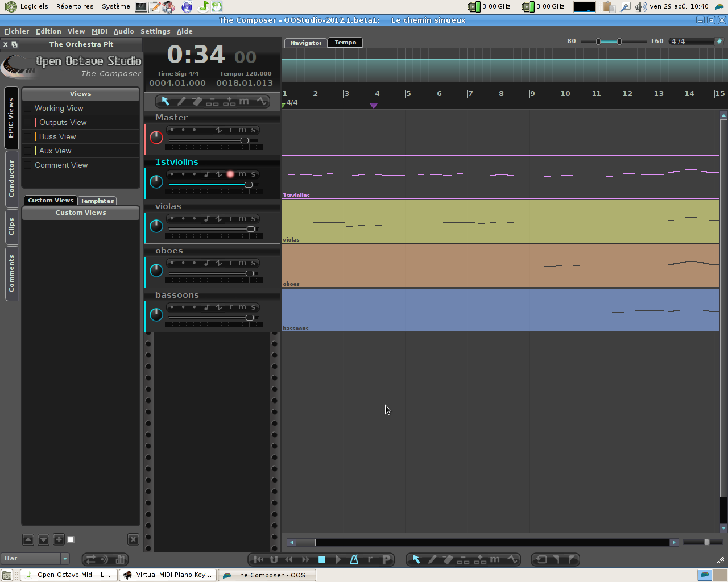Toggle the metronome in transport bar
The height and width of the screenshot is (582, 728).
coord(354,559)
